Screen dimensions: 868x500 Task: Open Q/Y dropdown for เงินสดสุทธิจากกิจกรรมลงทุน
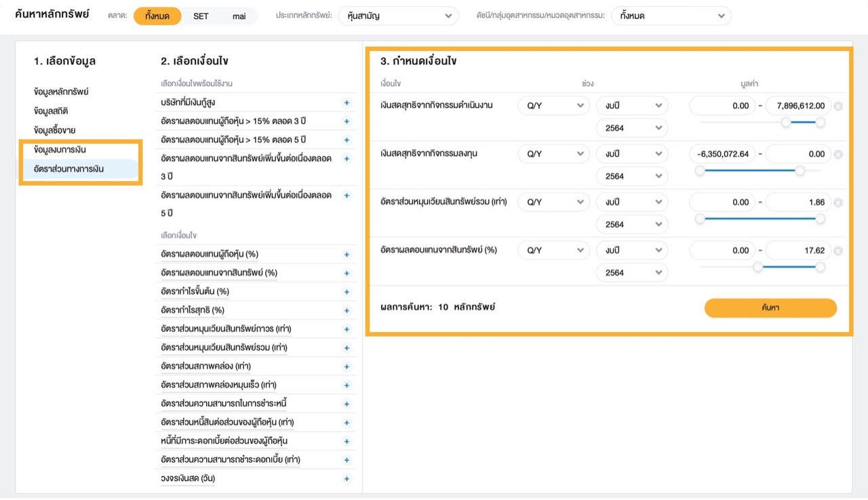[x=553, y=154]
